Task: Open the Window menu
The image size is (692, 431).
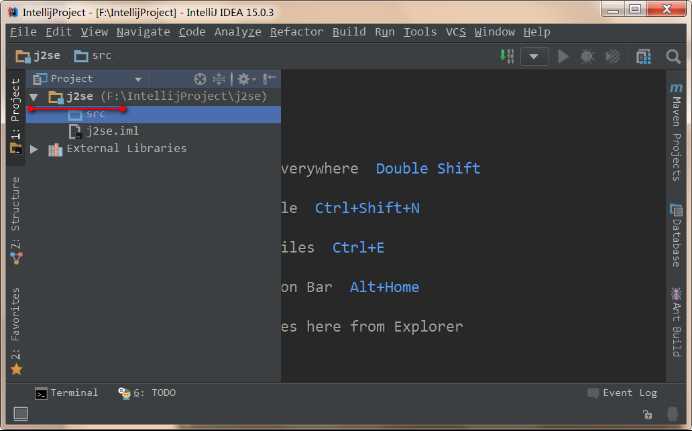Action: [x=495, y=32]
